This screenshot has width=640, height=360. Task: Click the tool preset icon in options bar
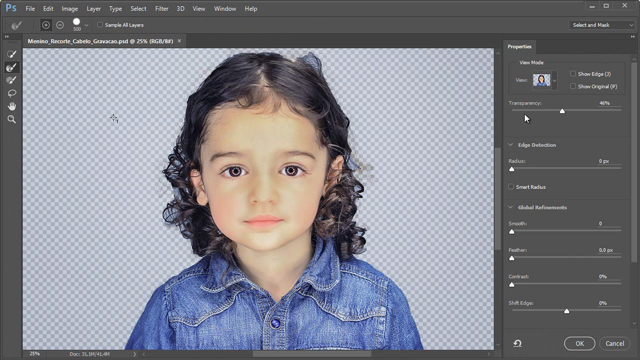(x=16, y=25)
